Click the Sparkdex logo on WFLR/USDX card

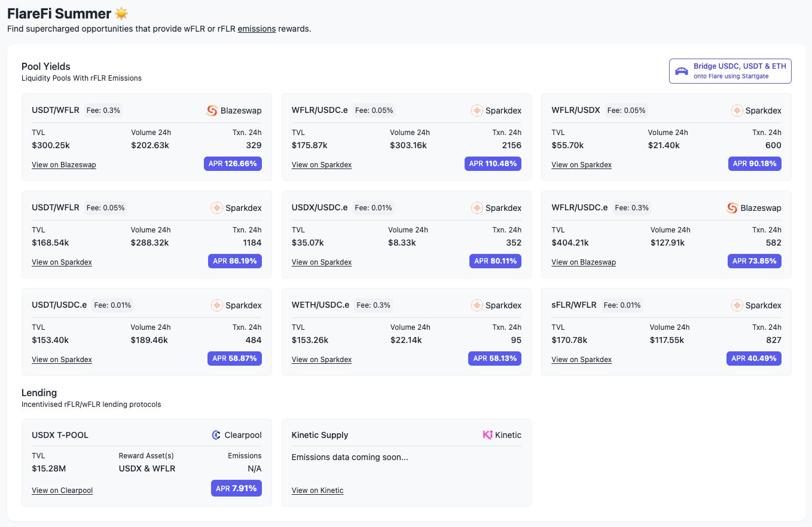coord(737,111)
